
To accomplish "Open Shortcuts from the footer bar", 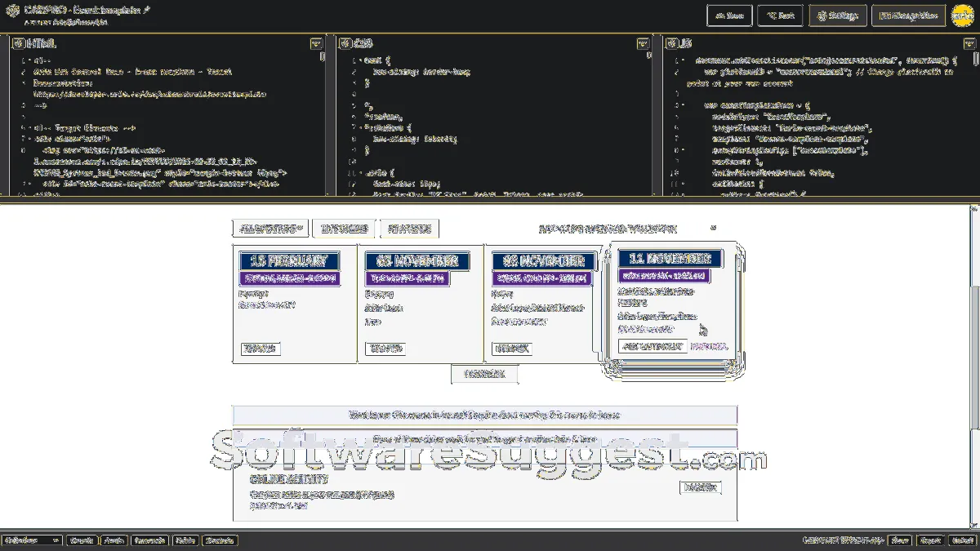I will (x=220, y=540).
